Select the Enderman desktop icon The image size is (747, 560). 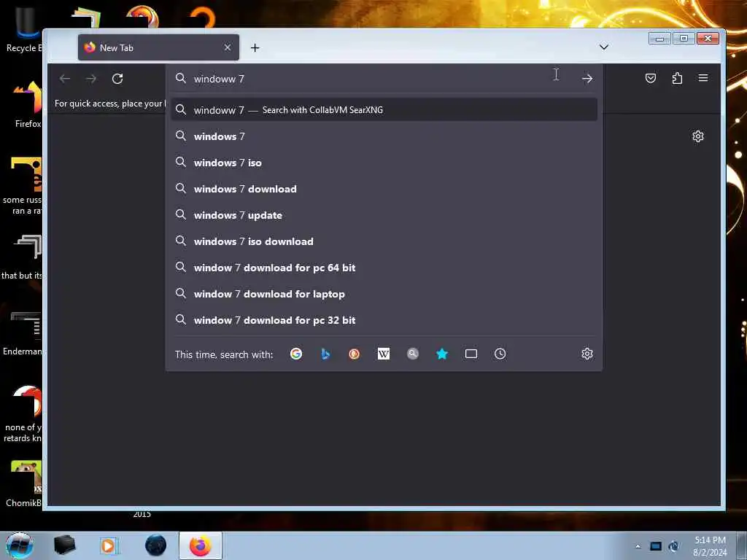pyautogui.click(x=23, y=333)
